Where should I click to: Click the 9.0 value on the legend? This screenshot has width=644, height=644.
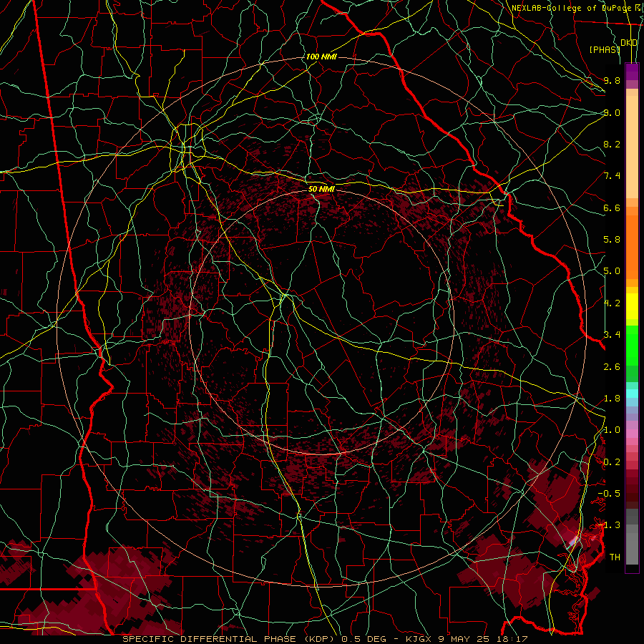coord(612,112)
